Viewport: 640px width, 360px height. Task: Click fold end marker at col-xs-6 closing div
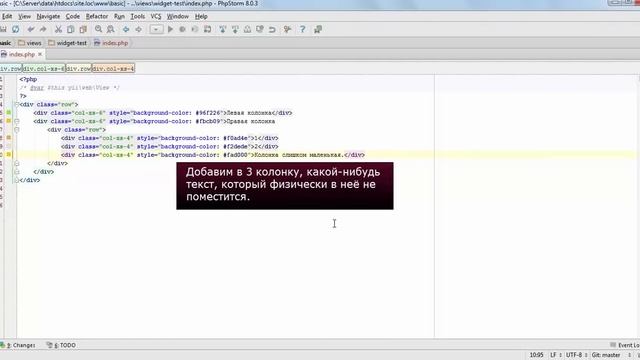tap(17, 172)
